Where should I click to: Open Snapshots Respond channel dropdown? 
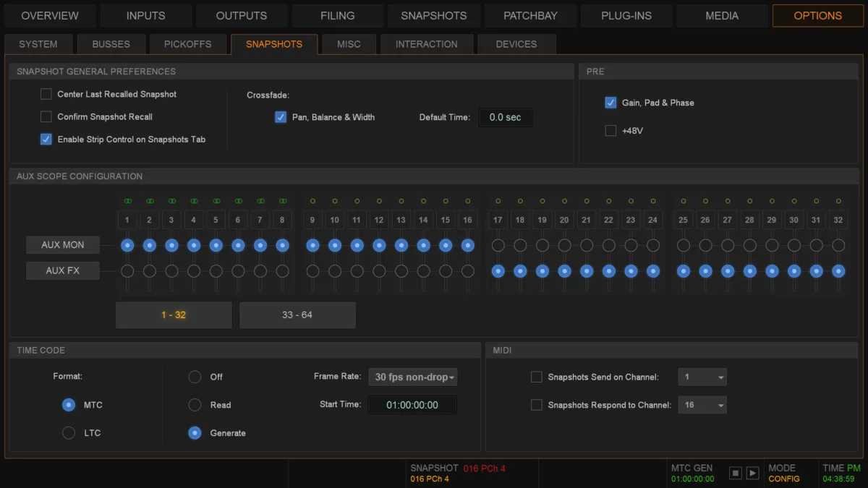[x=702, y=405]
